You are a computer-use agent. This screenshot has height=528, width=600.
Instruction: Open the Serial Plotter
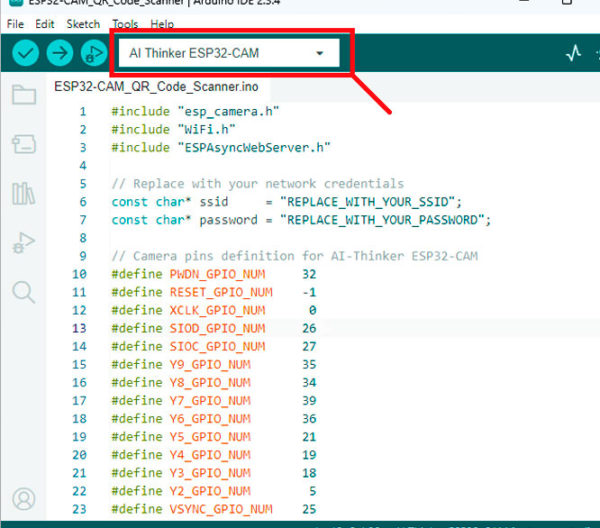(574, 54)
